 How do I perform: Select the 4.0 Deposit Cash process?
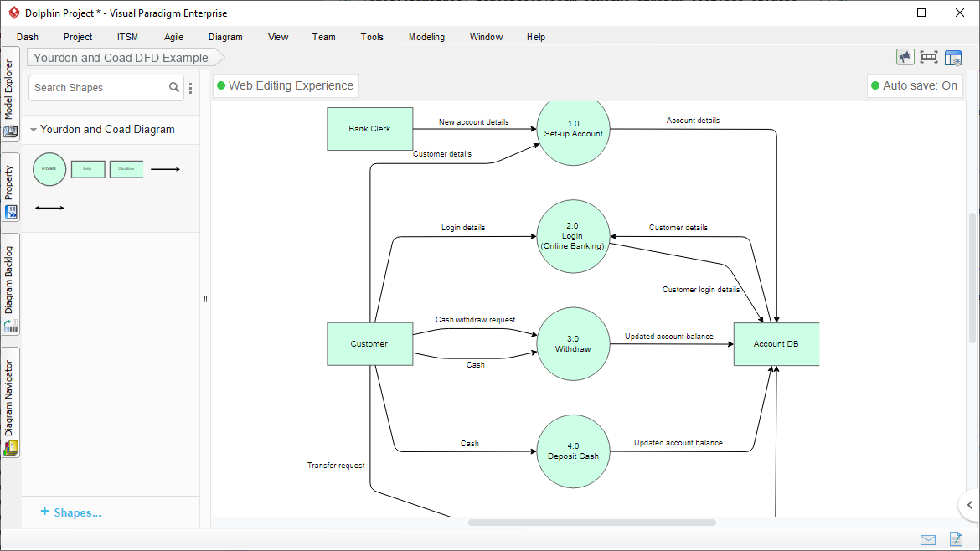click(x=573, y=451)
